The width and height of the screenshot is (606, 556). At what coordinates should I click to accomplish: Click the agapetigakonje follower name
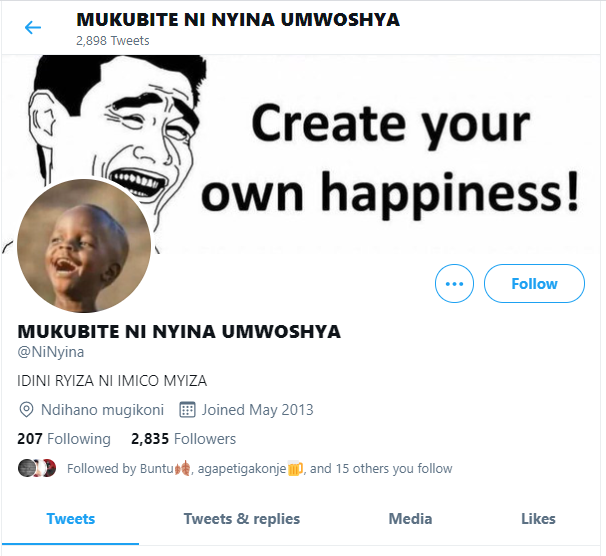click(x=236, y=468)
